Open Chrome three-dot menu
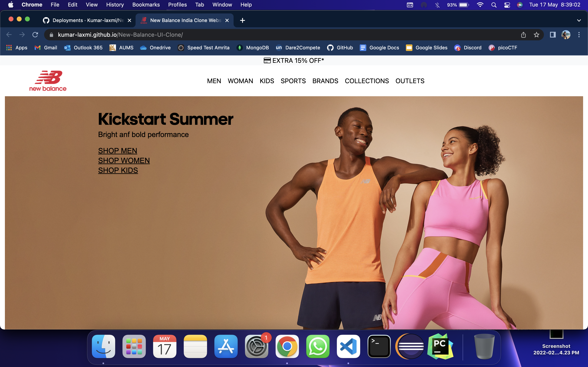 pos(579,35)
